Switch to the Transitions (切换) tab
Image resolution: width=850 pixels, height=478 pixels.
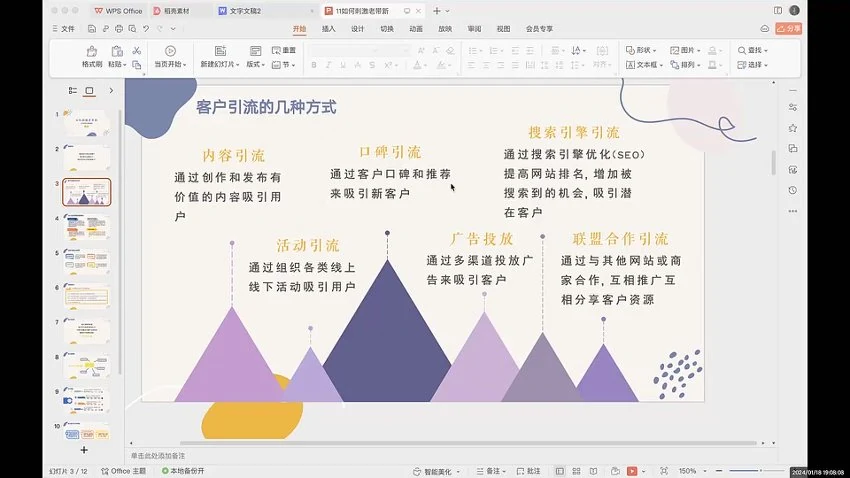click(387, 29)
